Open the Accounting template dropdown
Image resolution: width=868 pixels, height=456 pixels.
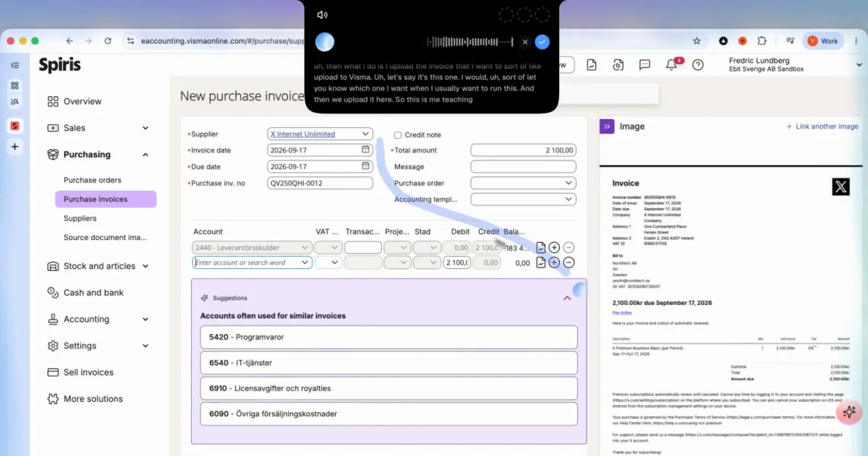[x=523, y=199]
